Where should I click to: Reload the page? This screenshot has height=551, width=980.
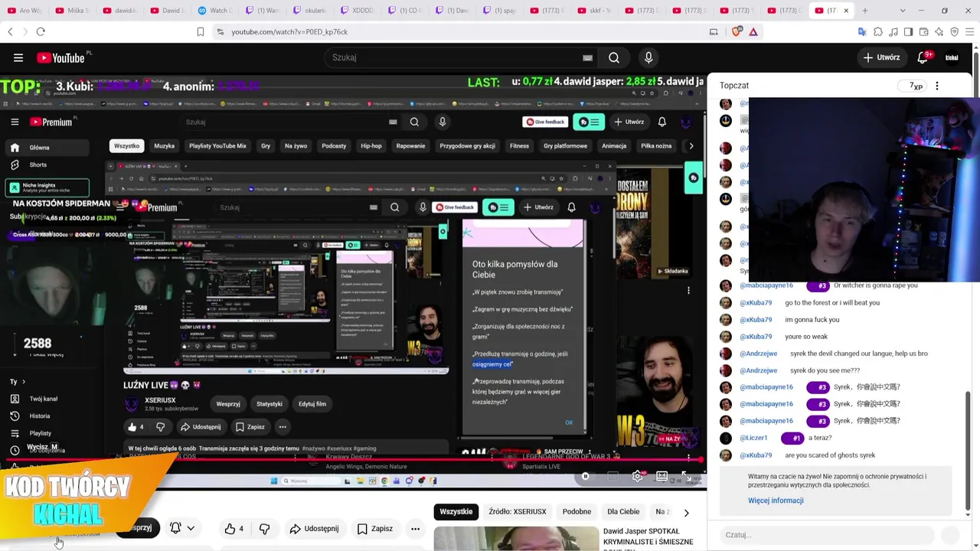click(41, 31)
